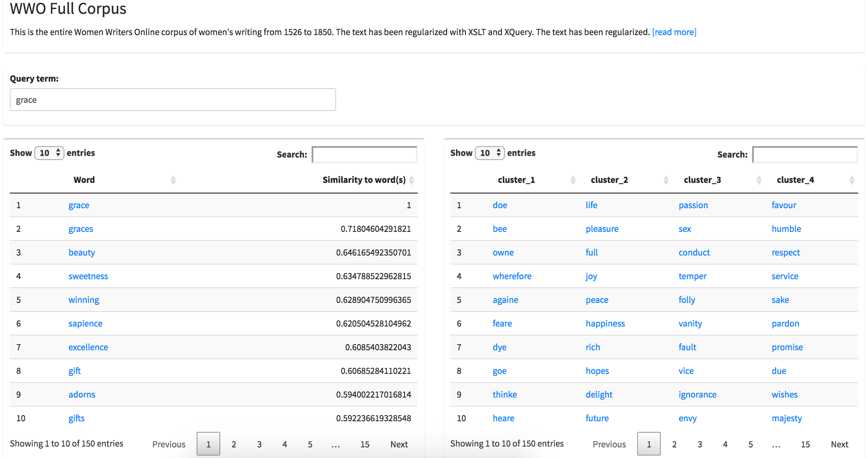Viewport: 868px width, 458px height.
Task: Open the right table's Show entries dropdown
Action: click(489, 153)
